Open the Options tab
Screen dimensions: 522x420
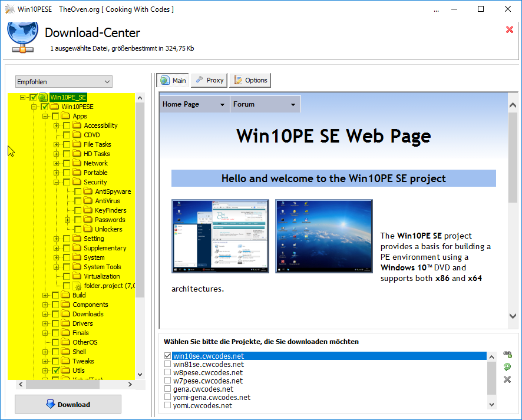click(250, 80)
